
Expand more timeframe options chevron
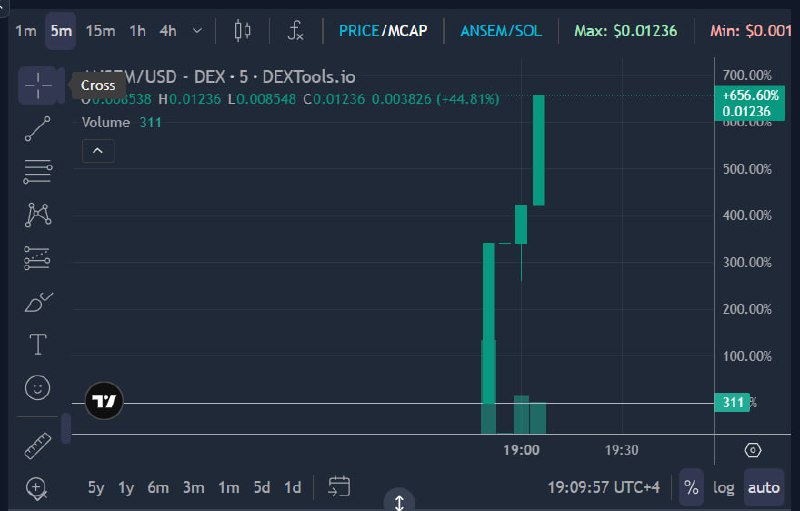pos(197,31)
